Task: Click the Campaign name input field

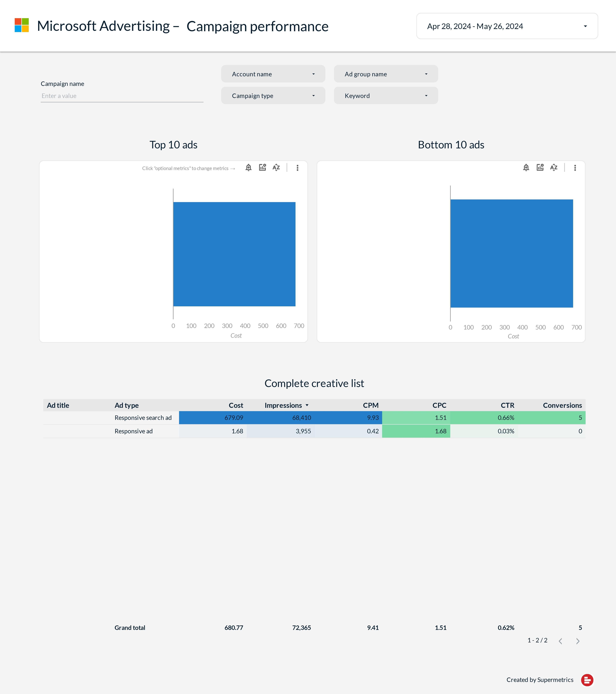Action: (122, 96)
